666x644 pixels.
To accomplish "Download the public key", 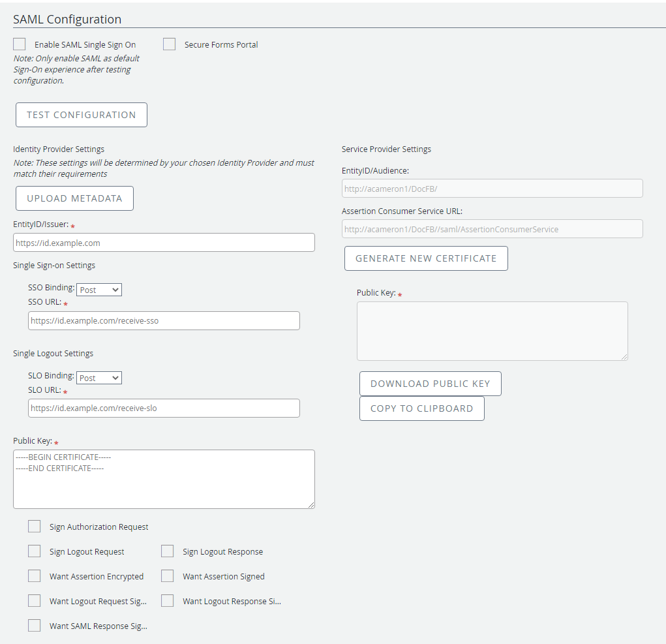I will pos(431,384).
